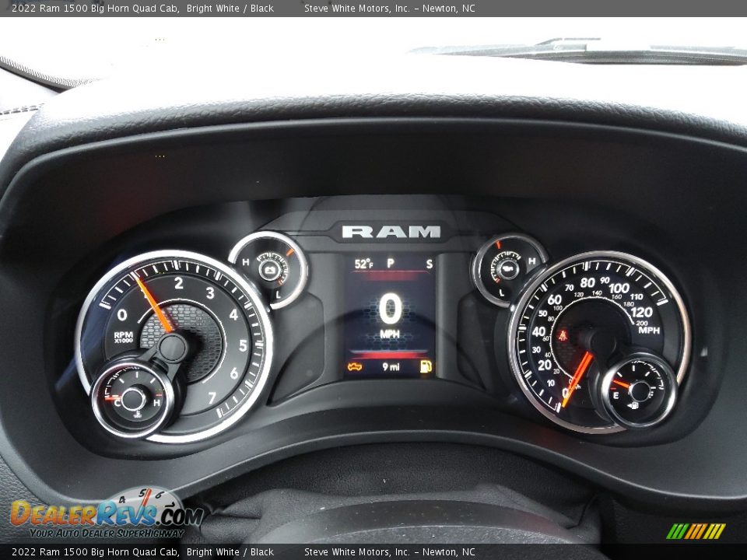Click the large 0 digital speed readout
The width and height of the screenshot is (747, 560).
[x=391, y=309]
